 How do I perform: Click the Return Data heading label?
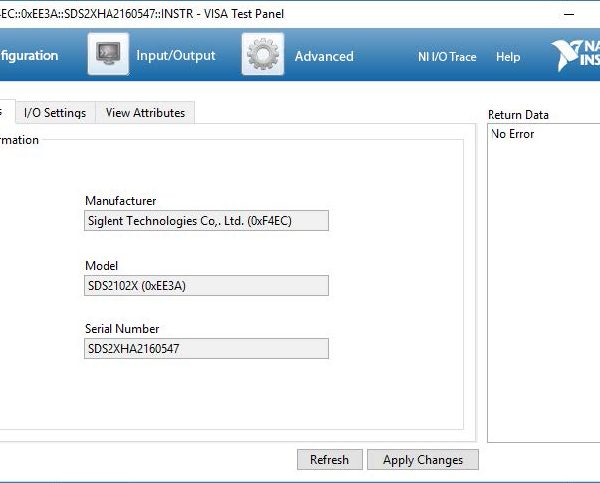[x=518, y=115]
